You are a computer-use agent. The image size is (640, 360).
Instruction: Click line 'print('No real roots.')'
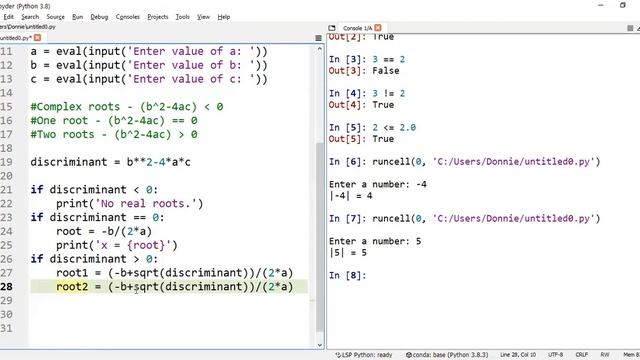[129, 204]
